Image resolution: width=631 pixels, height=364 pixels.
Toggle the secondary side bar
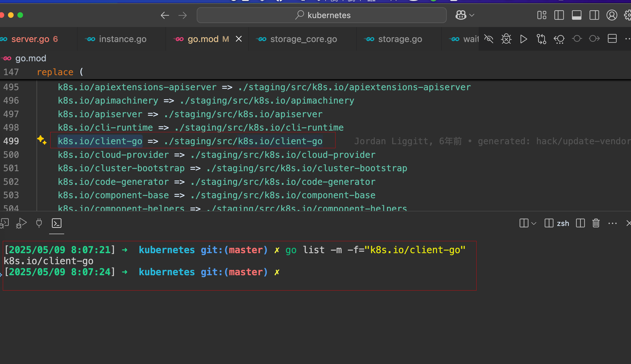pyautogui.click(x=594, y=15)
